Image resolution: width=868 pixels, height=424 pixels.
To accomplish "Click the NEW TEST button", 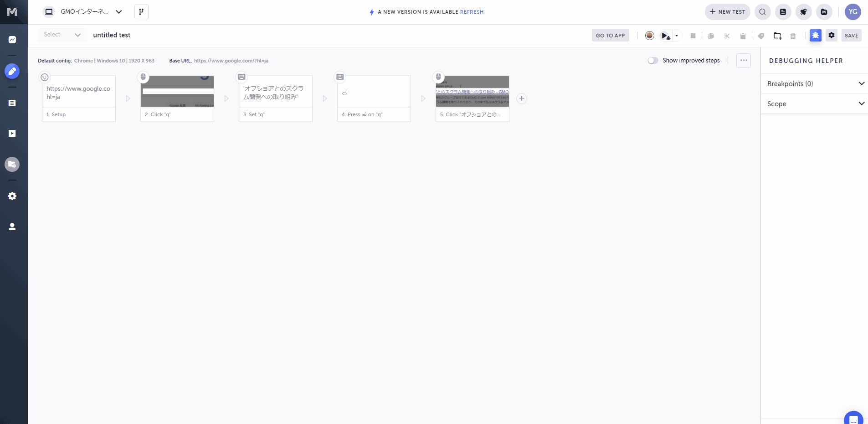I will (x=727, y=12).
